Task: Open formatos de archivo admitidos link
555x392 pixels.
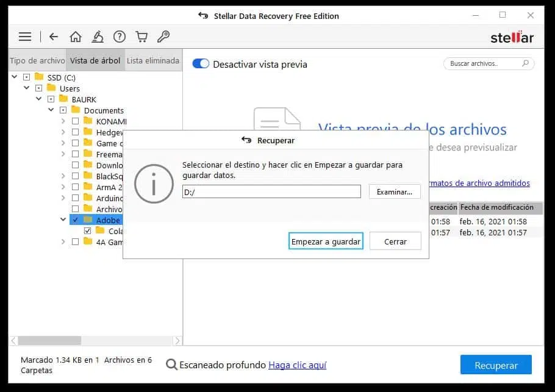Action: [x=479, y=183]
